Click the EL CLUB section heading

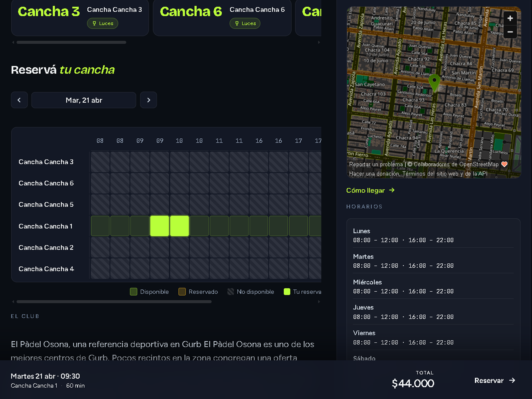pyautogui.click(x=25, y=316)
